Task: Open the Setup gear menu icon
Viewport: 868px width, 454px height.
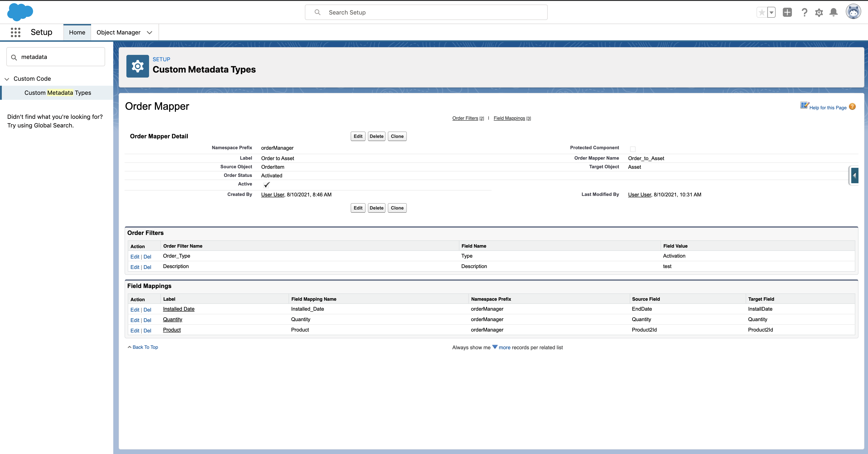Action: (819, 12)
